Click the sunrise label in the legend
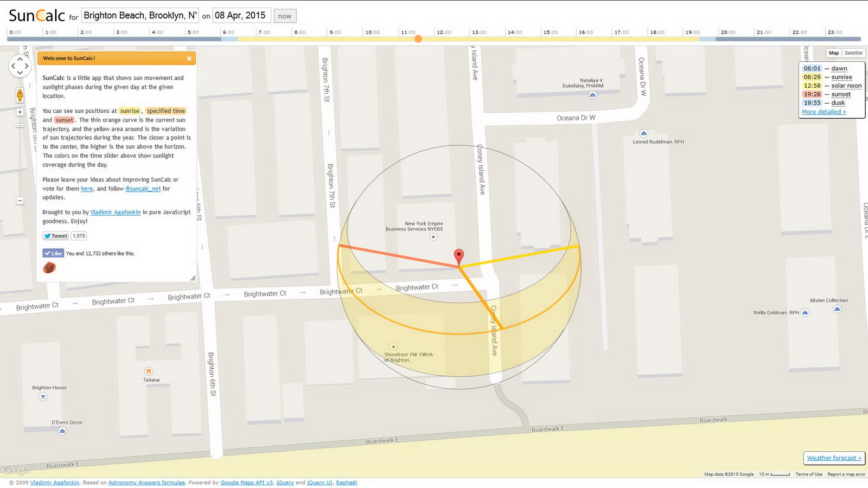 tap(841, 78)
